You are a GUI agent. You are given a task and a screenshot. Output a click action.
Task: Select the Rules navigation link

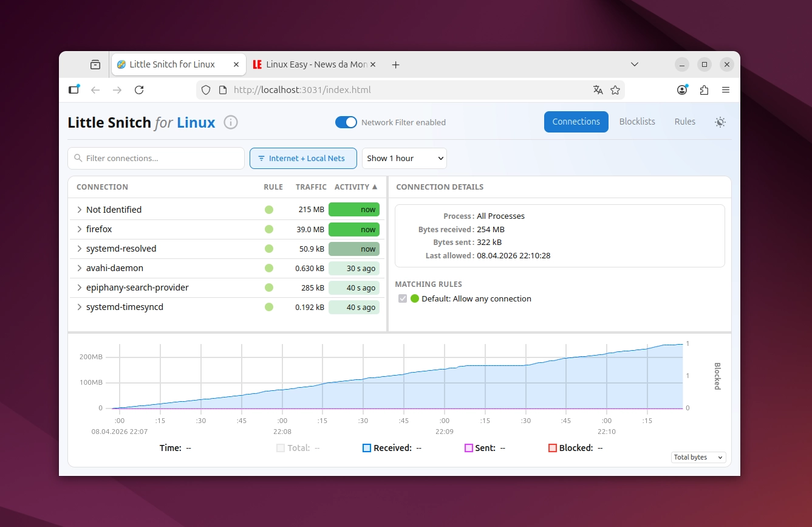pos(684,122)
